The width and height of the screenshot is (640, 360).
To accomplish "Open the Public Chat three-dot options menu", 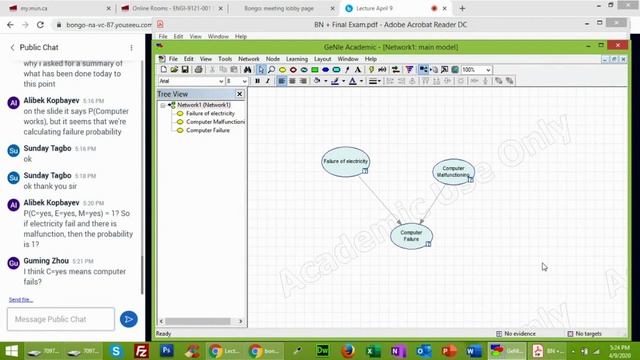I will [x=131, y=48].
